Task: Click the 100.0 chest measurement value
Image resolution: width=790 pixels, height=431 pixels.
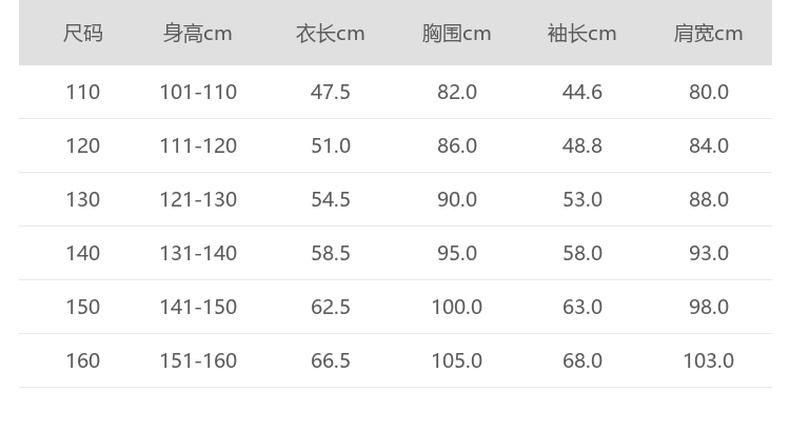Action: click(x=456, y=307)
